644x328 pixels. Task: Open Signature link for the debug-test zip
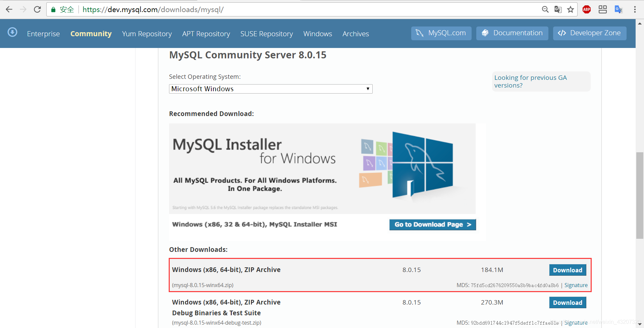click(x=576, y=323)
